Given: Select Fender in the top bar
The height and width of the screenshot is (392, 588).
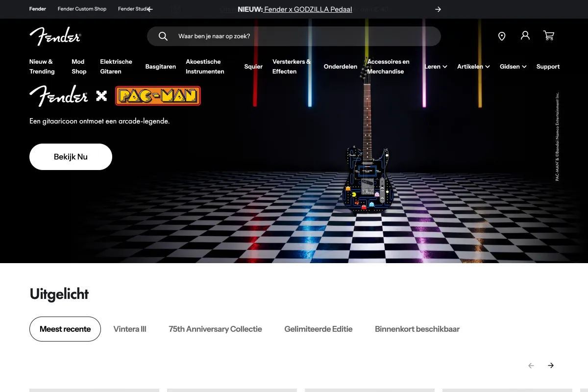Looking at the screenshot, I should point(38,9).
